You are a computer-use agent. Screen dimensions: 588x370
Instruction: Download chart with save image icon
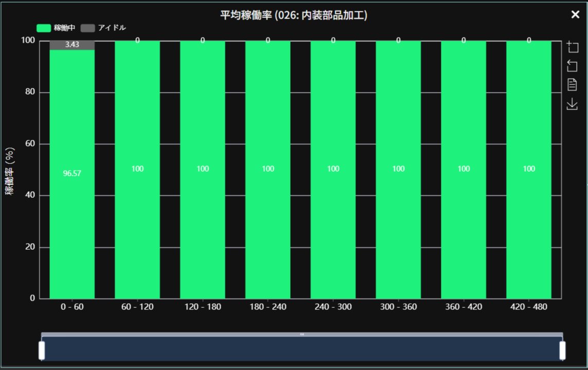coord(572,104)
